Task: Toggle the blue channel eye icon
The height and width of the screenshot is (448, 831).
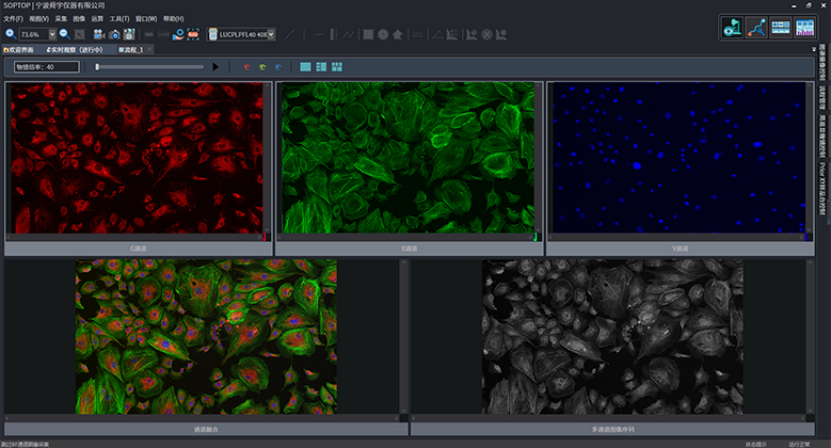Action: 278,67
